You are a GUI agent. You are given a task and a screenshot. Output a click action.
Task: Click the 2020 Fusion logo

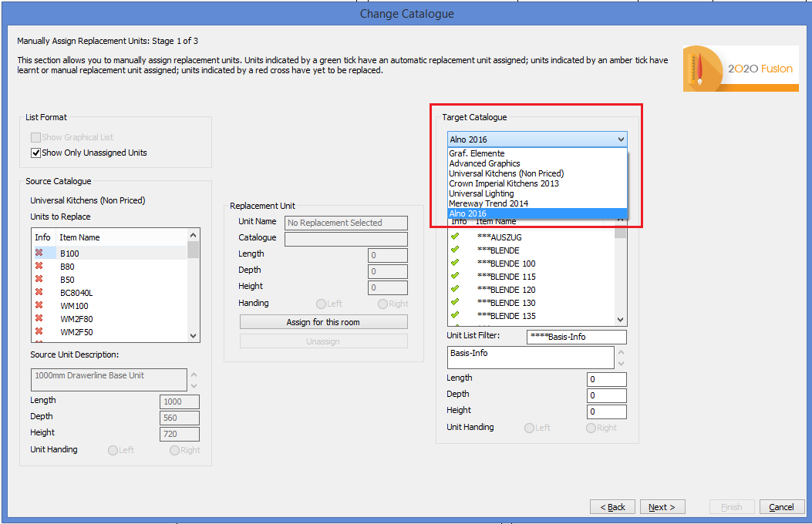point(740,69)
